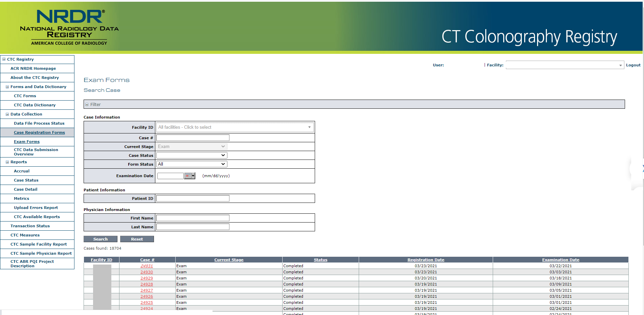Viewport: 644px width, 315px height.
Task: Open CTC Forms menu item
Action: click(x=25, y=96)
